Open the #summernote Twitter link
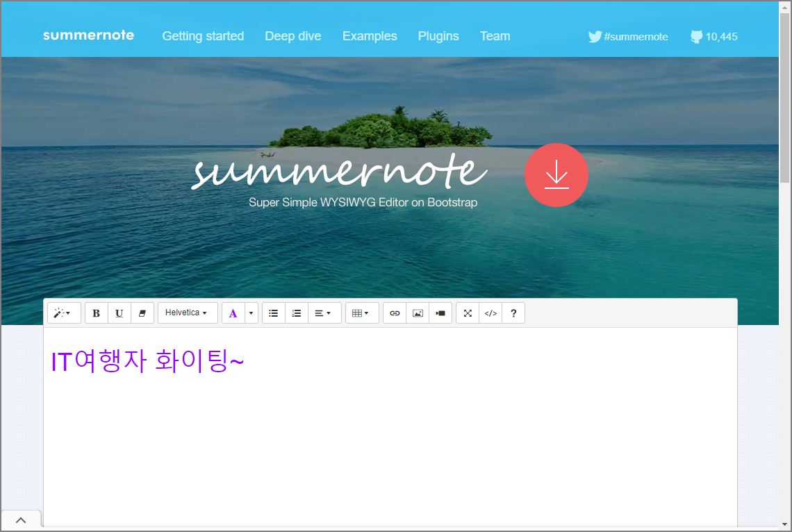This screenshot has width=792, height=532. click(628, 36)
